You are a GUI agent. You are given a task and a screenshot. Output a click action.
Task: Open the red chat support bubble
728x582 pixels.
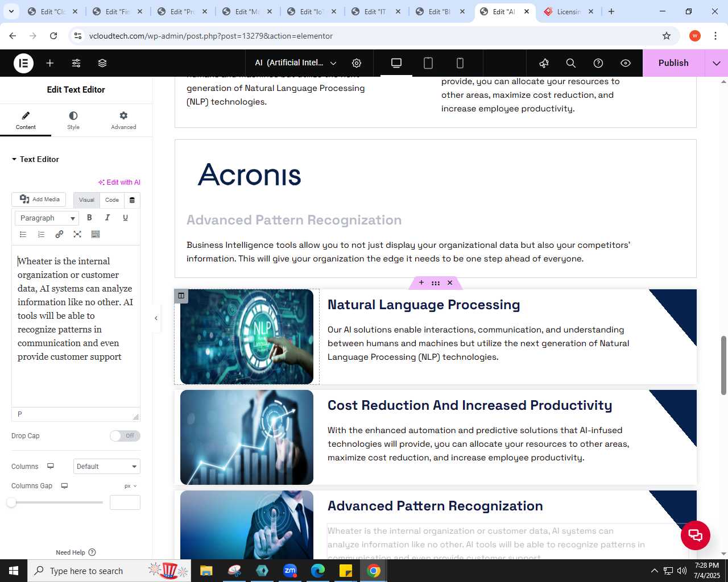click(x=696, y=535)
